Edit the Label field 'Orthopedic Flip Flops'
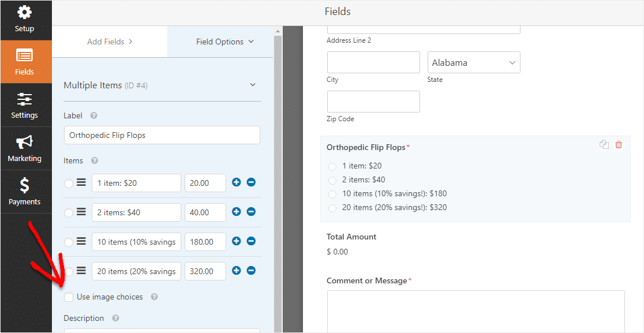The image size is (644, 333). pos(162,135)
